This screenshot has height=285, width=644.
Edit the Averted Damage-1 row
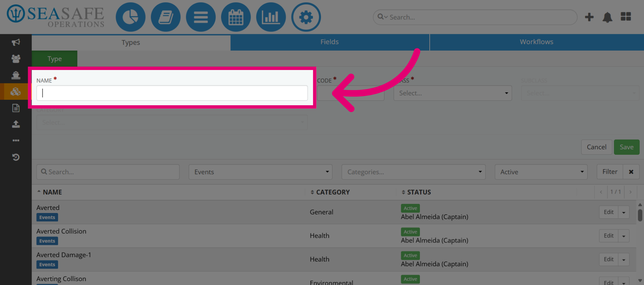pyautogui.click(x=608, y=260)
